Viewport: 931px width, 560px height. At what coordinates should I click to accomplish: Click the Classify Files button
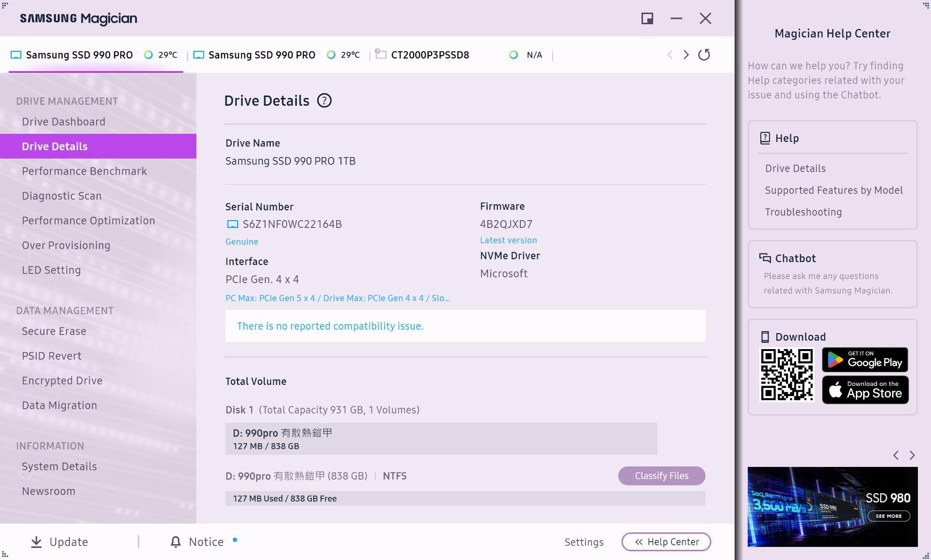tap(661, 476)
